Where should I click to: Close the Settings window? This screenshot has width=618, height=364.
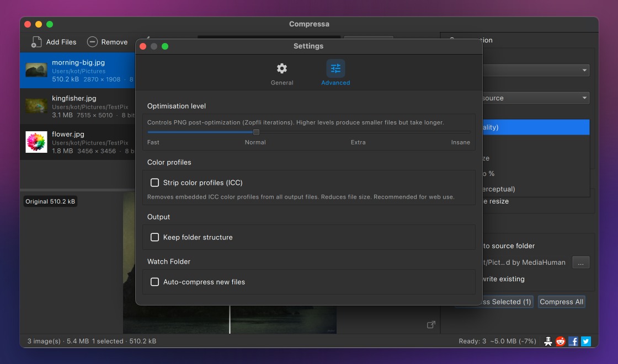click(x=143, y=46)
